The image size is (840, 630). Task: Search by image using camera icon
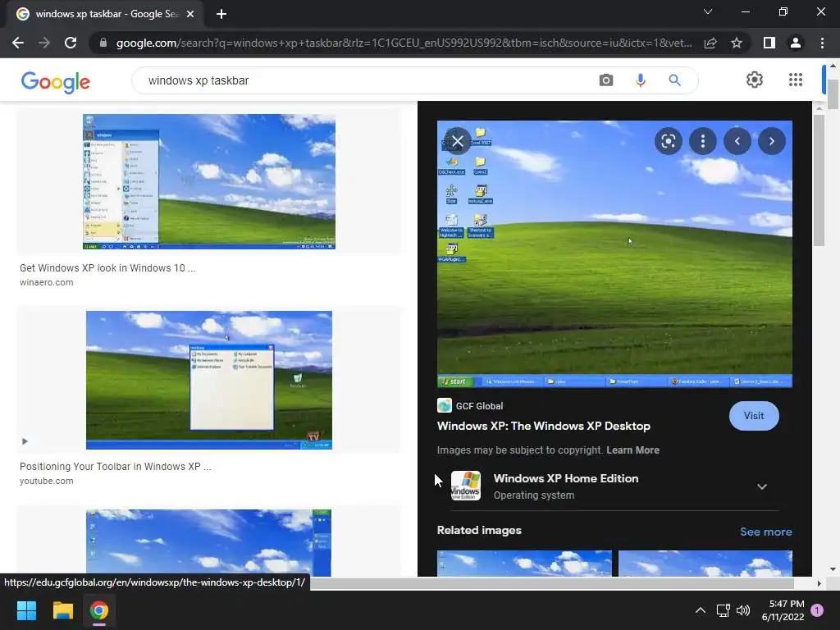point(606,80)
